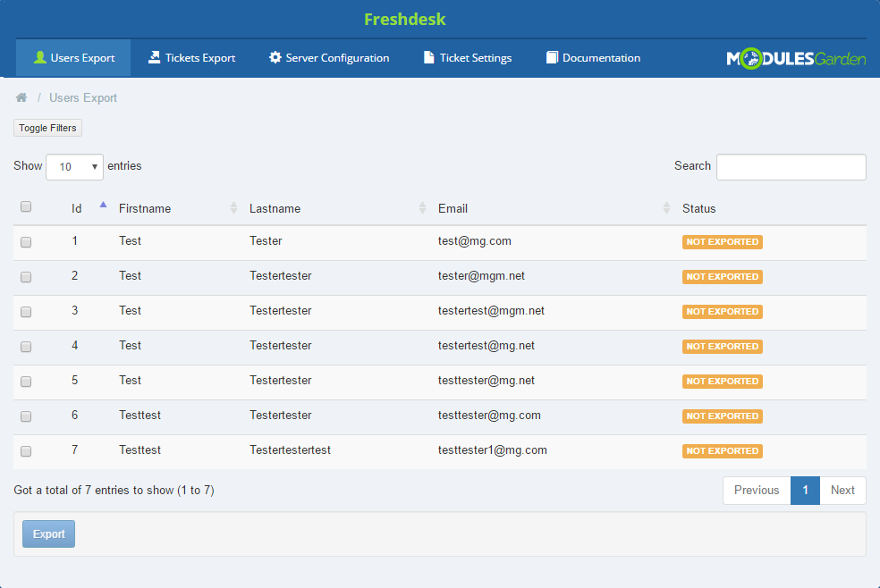Open the entries-per-page dropdown
880x588 pixels.
pos(74,167)
